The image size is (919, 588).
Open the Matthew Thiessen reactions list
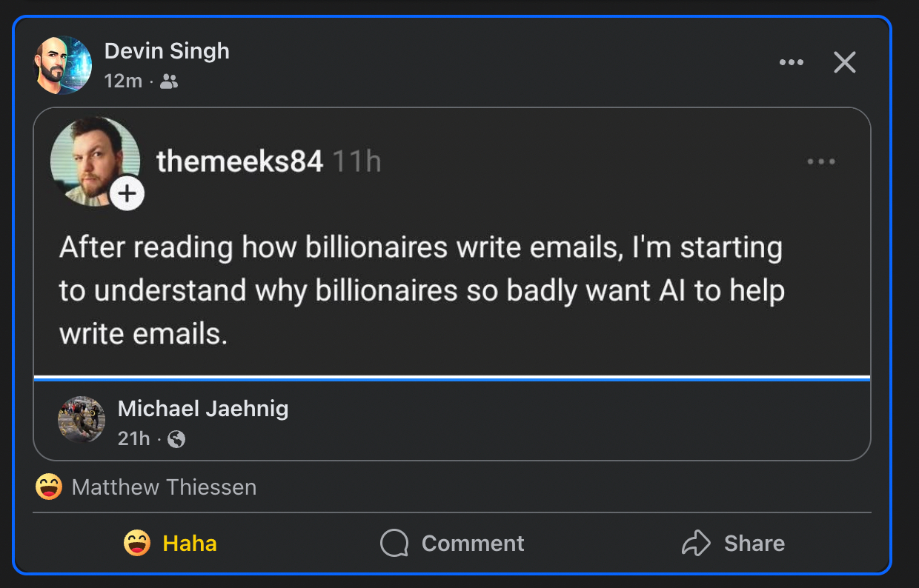(164, 487)
